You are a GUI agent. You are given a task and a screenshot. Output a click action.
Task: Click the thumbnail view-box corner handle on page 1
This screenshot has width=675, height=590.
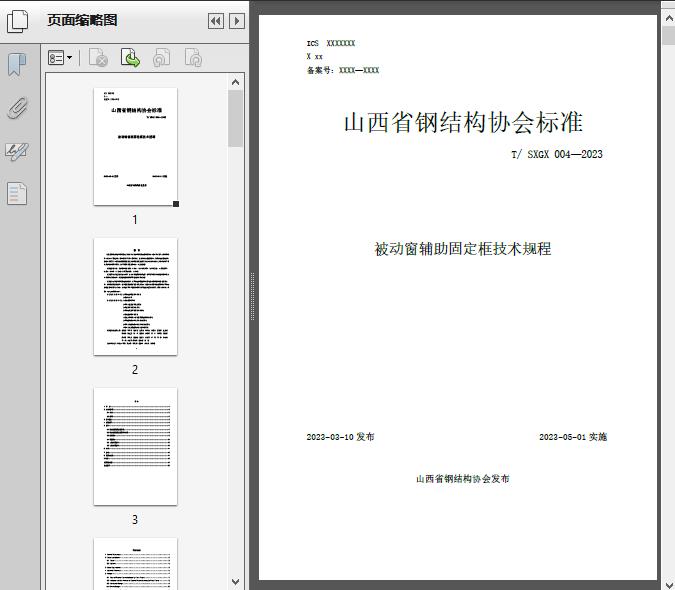[x=176, y=204]
